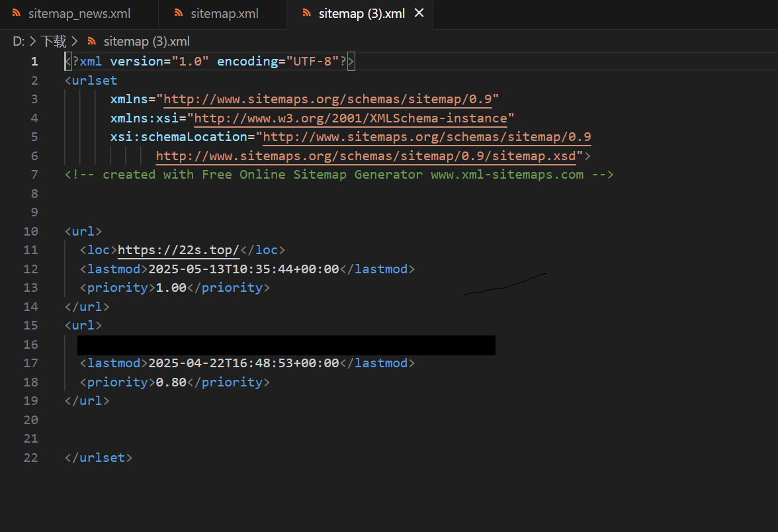Click lastmod value 2025-05-13T10:35:44+00:00
Image resolution: width=778 pixels, height=532 pixels.
tap(243, 269)
